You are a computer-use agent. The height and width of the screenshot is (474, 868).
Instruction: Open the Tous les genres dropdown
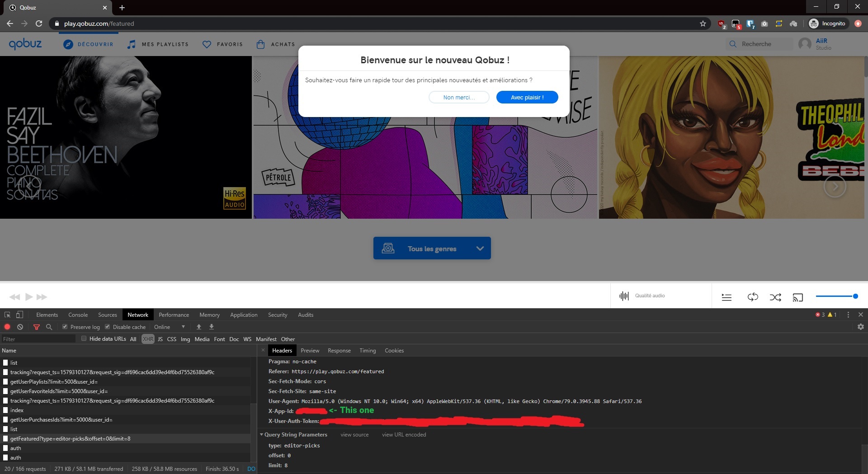432,248
